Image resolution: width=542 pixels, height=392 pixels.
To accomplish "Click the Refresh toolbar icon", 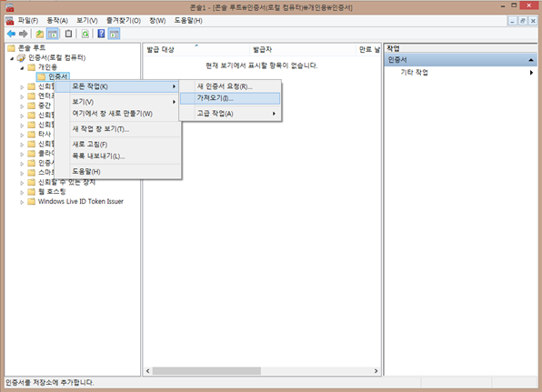I will (85, 34).
